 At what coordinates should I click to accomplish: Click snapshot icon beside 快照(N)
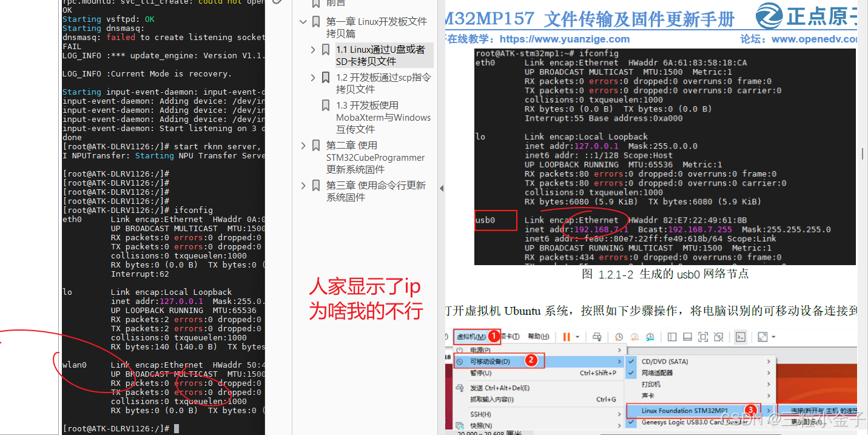[460, 425]
